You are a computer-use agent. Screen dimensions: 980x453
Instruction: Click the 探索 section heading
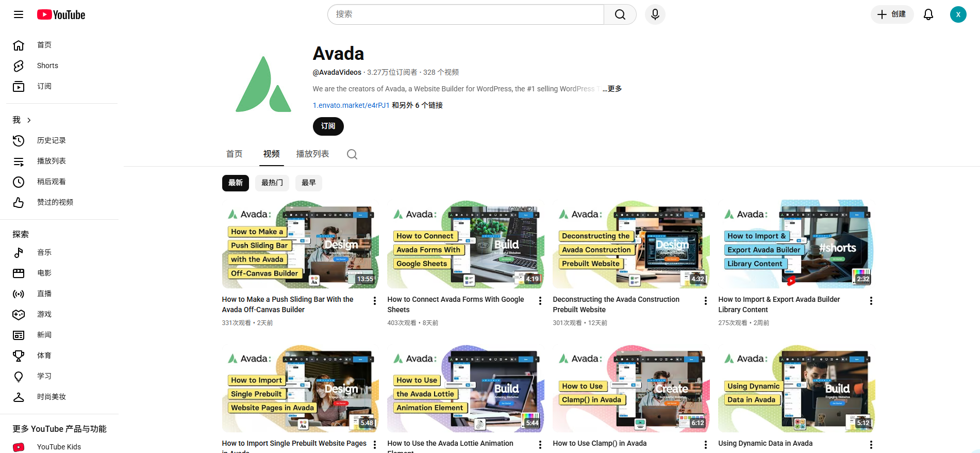[21, 234]
